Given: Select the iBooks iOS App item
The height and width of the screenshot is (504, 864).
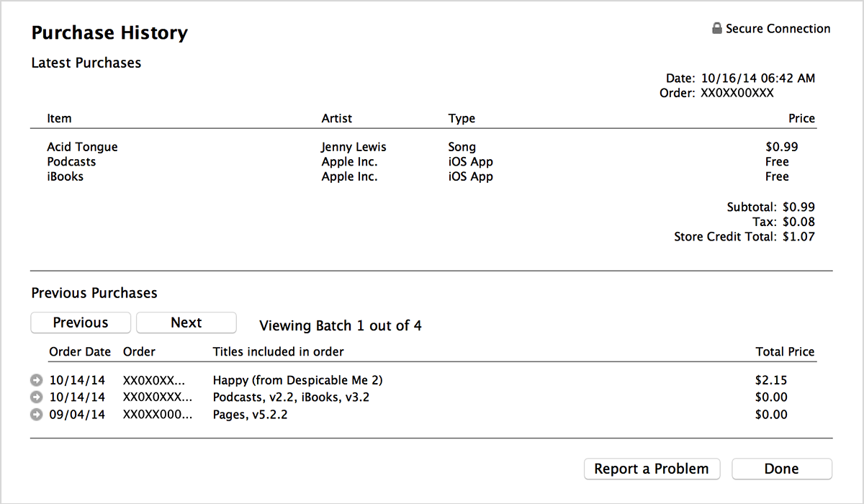Looking at the screenshot, I should 423,176.
